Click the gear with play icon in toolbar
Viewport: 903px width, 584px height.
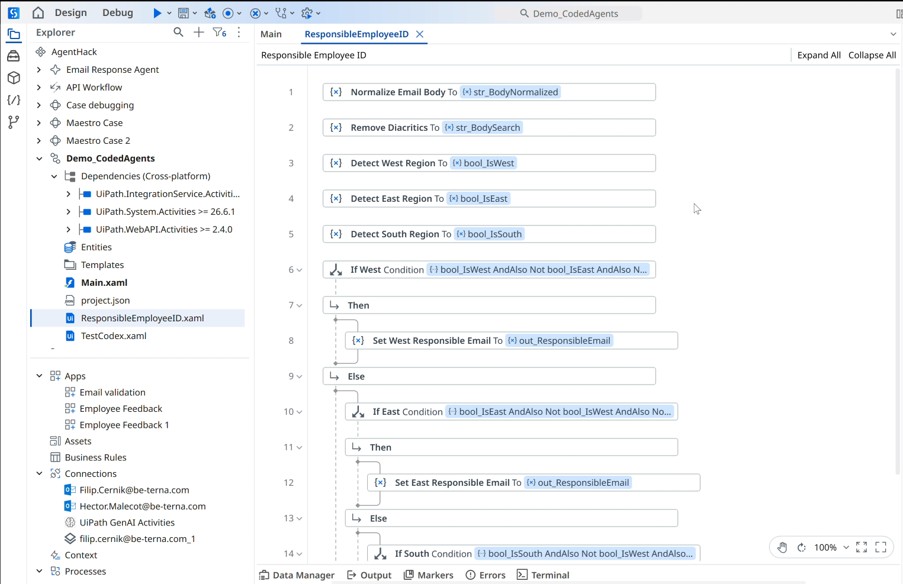[307, 13]
